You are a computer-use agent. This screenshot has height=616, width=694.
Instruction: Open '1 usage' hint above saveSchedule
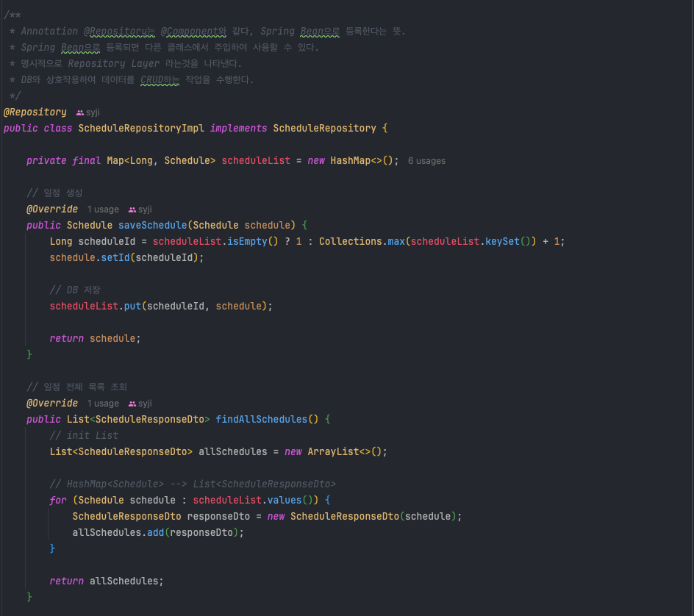tap(103, 209)
